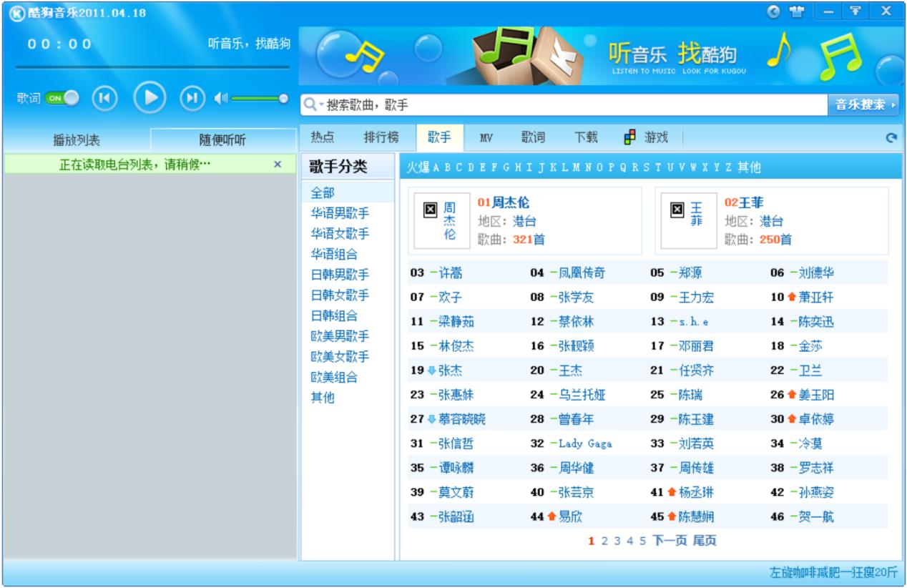Skip to next track
Image resolution: width=907 pixels, height=588 pixels.
(192, 98)
